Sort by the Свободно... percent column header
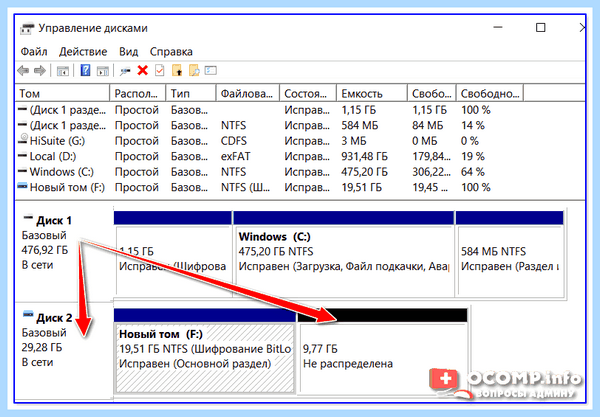600x417 pixels. [x=490, y=93]
